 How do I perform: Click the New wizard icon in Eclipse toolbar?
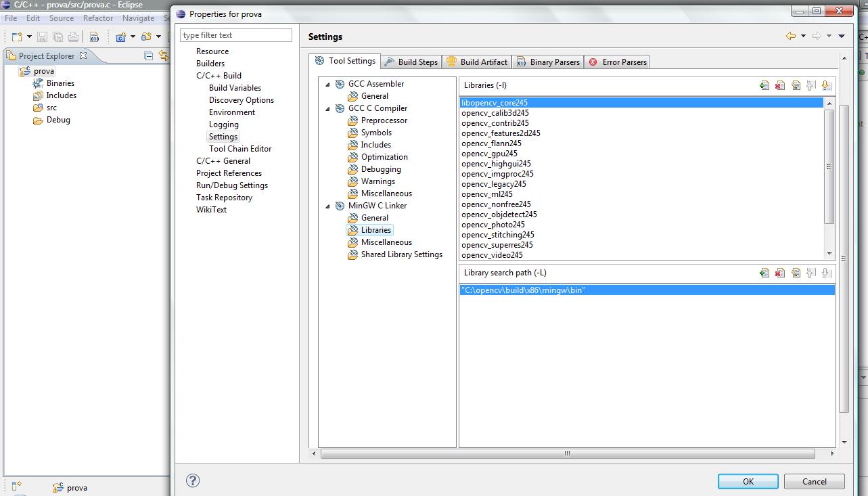pyautogui.click(x=16, y=37)
